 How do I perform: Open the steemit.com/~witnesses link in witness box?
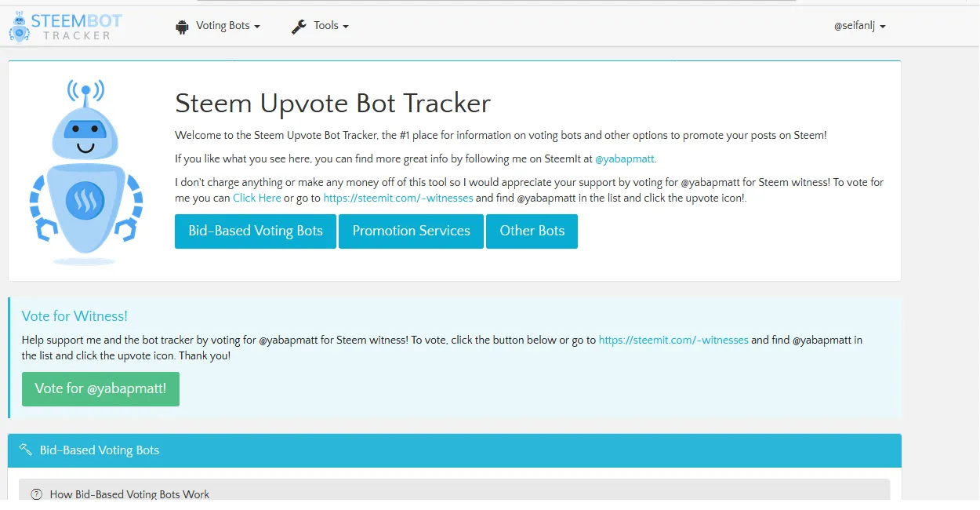pos(673,340)
